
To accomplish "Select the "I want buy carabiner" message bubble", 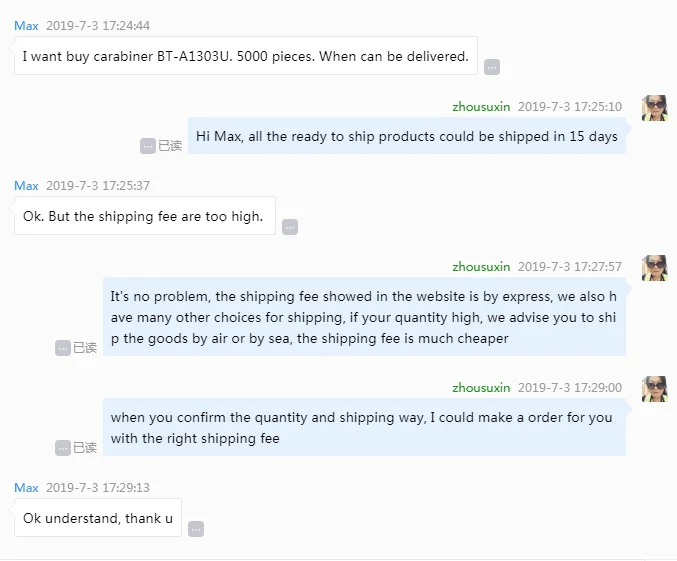I will [x=245, y=56].
